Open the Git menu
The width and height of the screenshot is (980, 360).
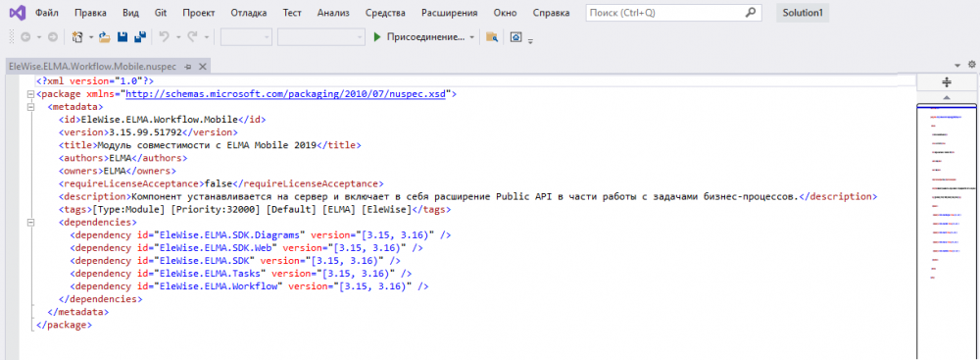tap(162, 13)
